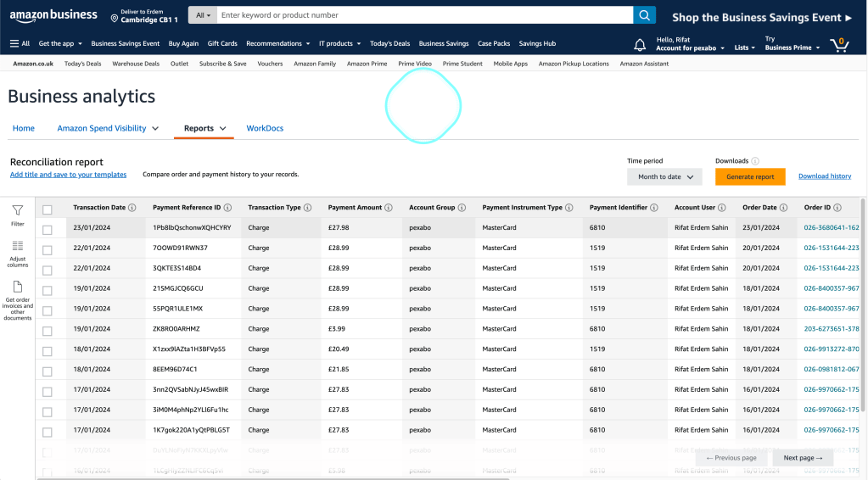Click info icon beside Account User
Image resolution: width=868 pixels, height=480 pixels.
pos(722,208)
